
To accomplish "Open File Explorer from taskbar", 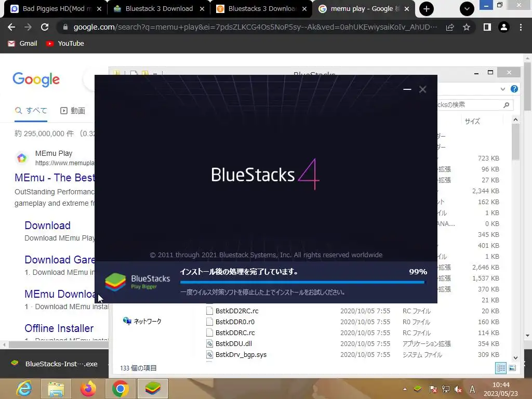I will pos(56,389).
